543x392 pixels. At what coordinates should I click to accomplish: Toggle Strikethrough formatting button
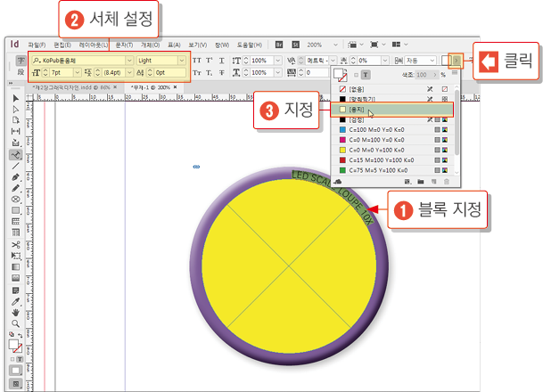(x=222, y=73)
